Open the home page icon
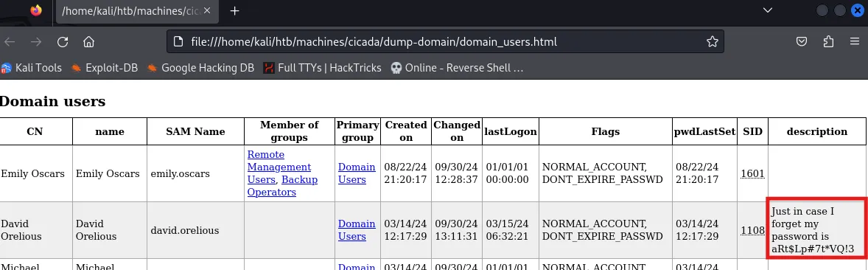The width and height of the screenshot is (868, 270). (88, 42)
